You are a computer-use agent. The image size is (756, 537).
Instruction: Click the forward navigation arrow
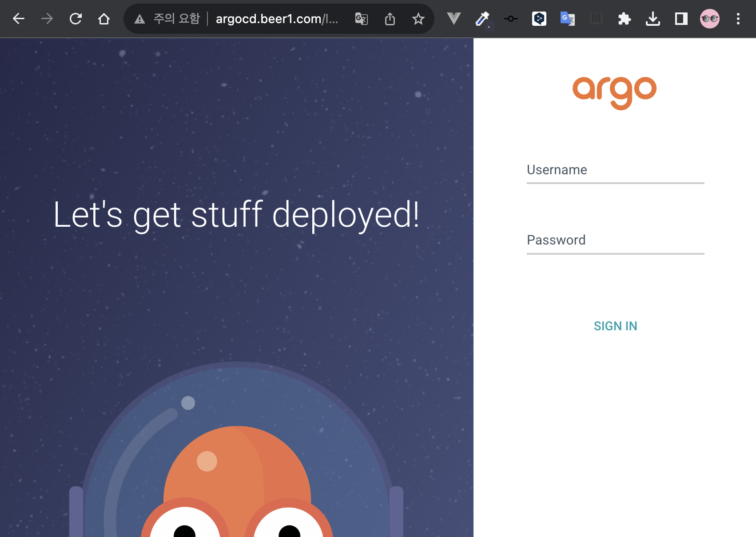47,19
